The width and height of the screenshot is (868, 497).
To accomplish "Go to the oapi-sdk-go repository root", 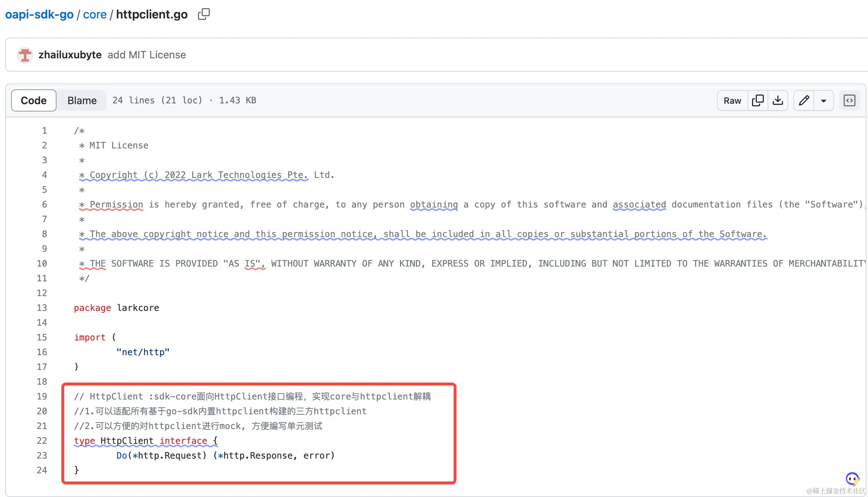I will tap(39, 14).
